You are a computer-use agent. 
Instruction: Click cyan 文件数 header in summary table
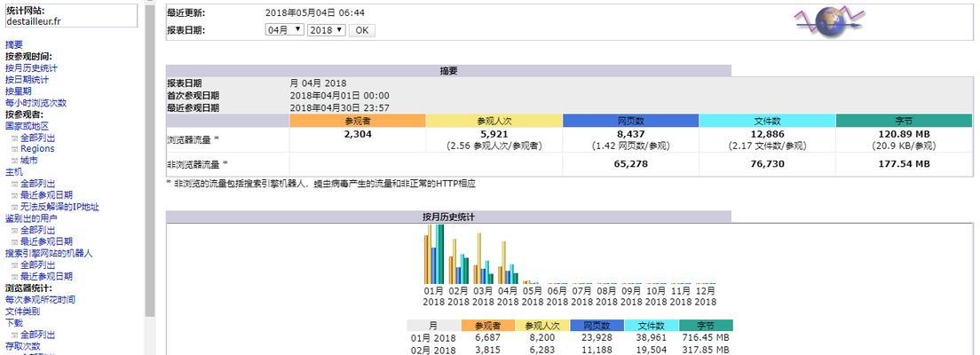[767, 121]
